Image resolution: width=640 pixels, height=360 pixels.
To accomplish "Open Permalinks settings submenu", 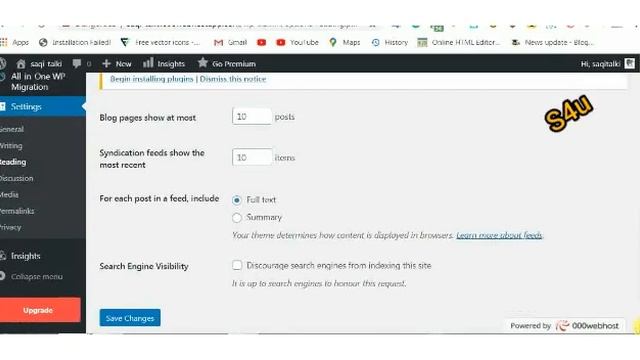I will pyautogui.click(x=17, y=211).
